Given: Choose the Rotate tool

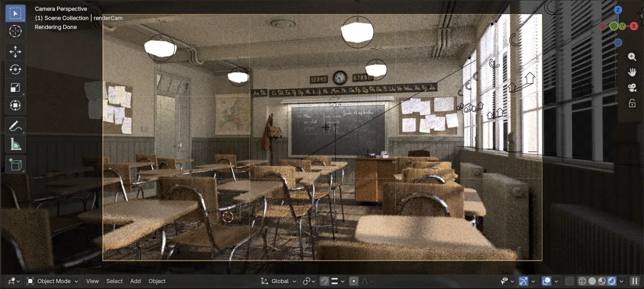Looking at the screenshot, I should click(x=16, y=70).
